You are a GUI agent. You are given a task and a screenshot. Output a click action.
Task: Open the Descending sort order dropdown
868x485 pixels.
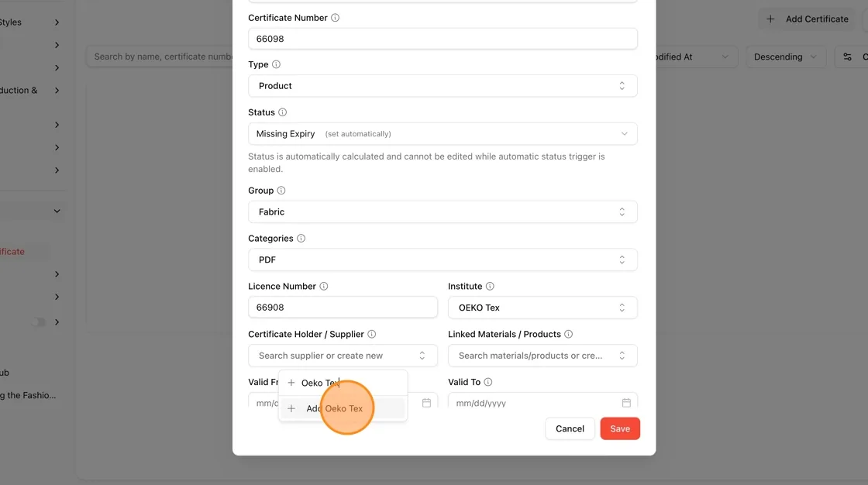[x=786, y=57]
